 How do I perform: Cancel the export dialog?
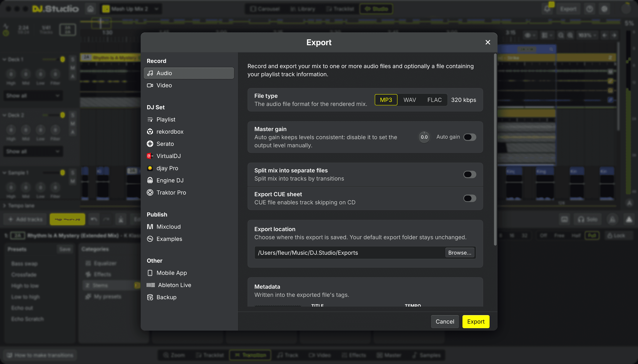tap(445, 322)
